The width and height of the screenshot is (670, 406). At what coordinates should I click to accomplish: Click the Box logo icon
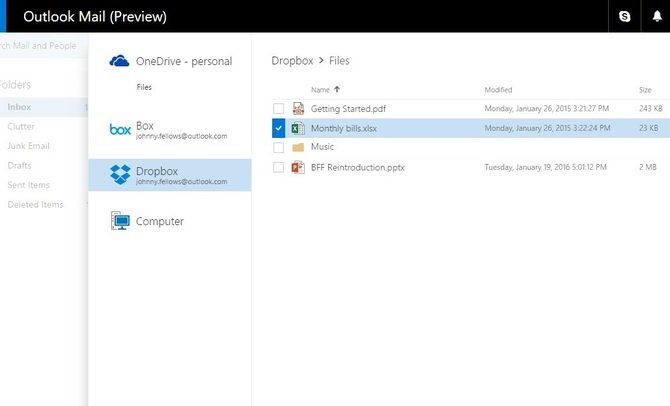pos(120,130)
